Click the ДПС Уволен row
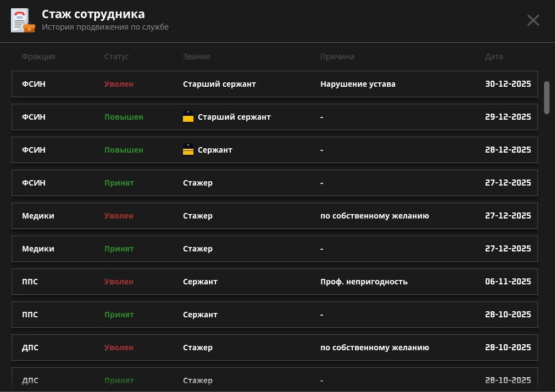Image resolution: width=555 pixels, height=392 pixels. point(274,348)
